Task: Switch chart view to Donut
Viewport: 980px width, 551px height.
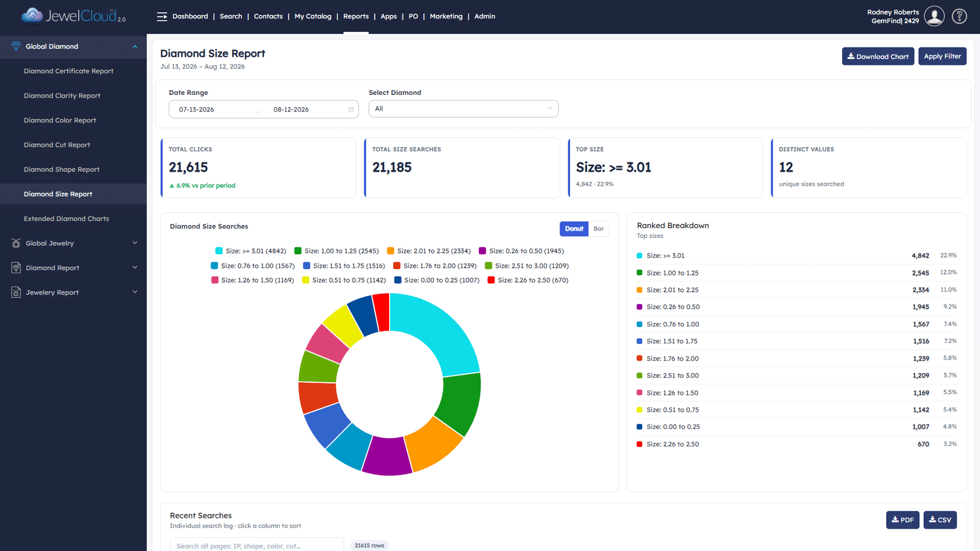Action: pyautogui.click(x=574, y=229)
